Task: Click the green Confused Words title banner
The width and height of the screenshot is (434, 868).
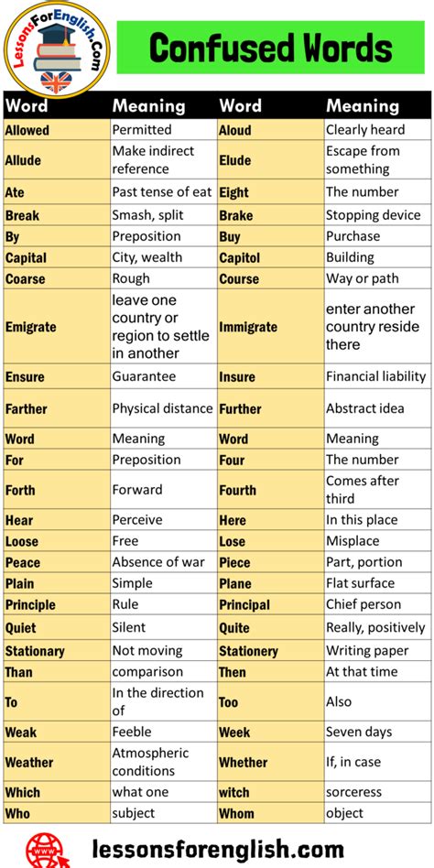Action: coord(271,48)
